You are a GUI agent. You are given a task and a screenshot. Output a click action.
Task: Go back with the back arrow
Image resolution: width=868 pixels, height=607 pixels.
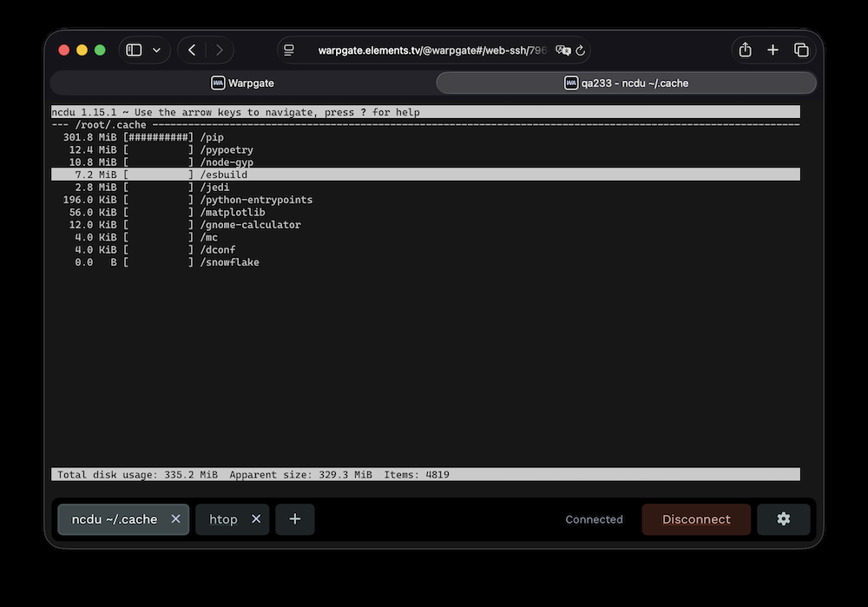pyautogui.click(x=192, y=50)
